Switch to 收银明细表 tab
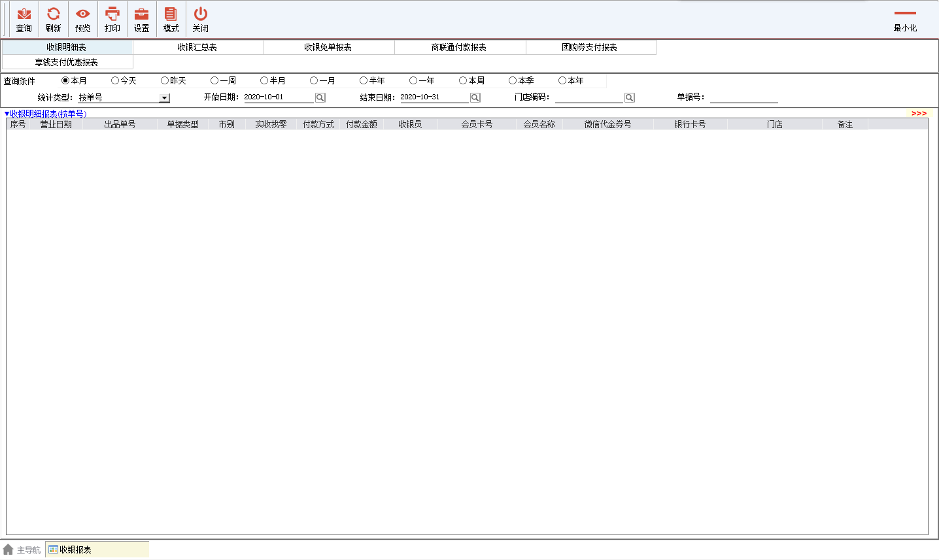 point(67,47)
